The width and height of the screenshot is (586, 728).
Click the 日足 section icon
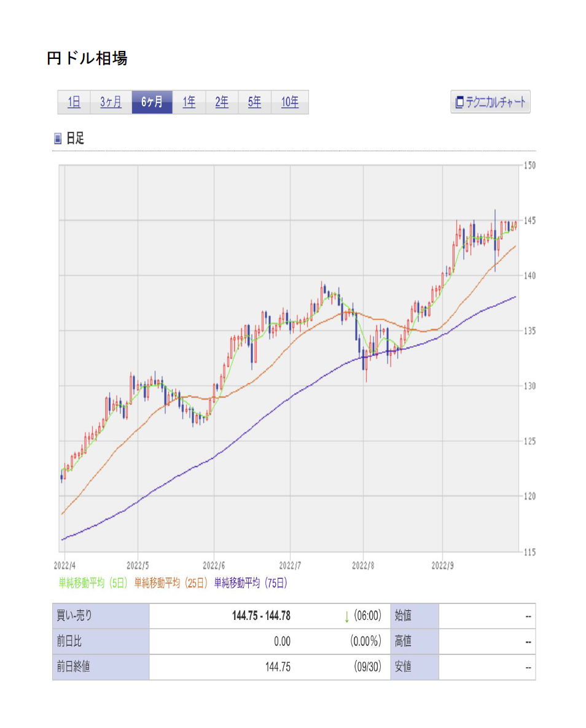tap(58, 138)
